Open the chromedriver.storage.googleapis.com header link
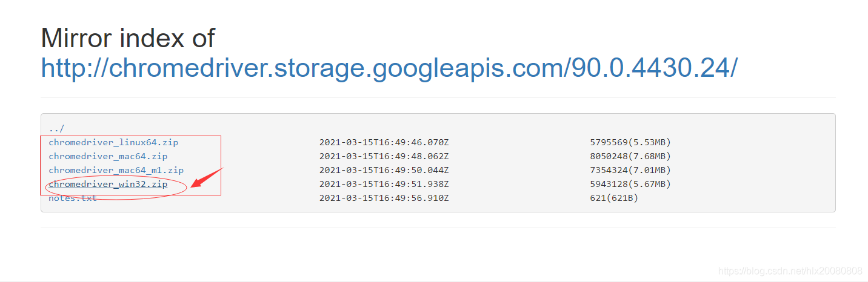Viewport: 868px width, 282px height. (389, 68)
